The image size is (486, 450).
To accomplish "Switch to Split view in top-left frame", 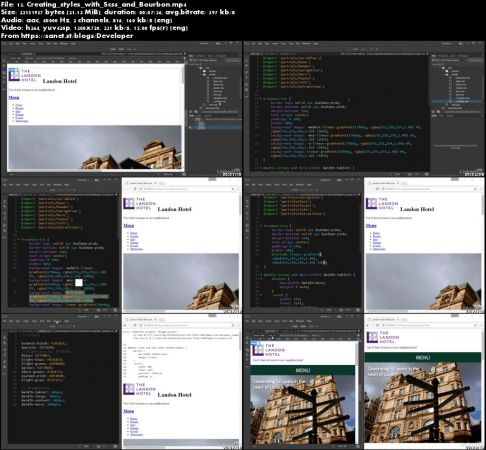I will [122, 49].
